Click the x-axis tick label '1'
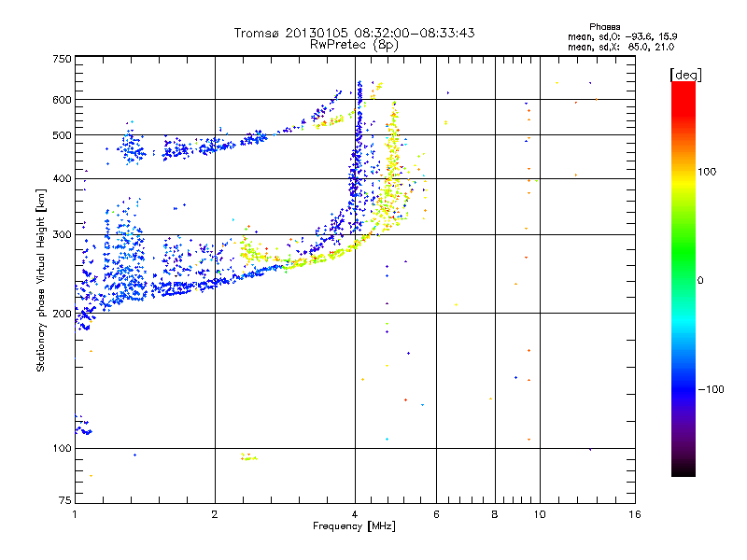The width and height of the screenshot is (747, 560). tap(75, 514)
